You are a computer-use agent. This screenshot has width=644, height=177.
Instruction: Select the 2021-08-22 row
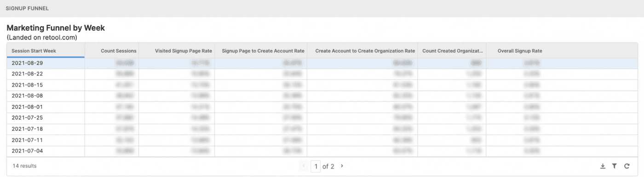[x=322, y=74]
